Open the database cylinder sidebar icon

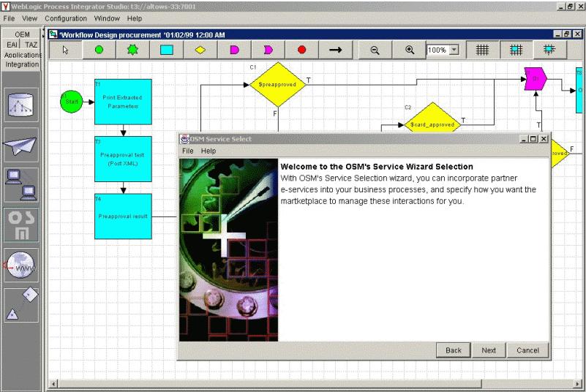pyautogui.click(x=21, y=105)
